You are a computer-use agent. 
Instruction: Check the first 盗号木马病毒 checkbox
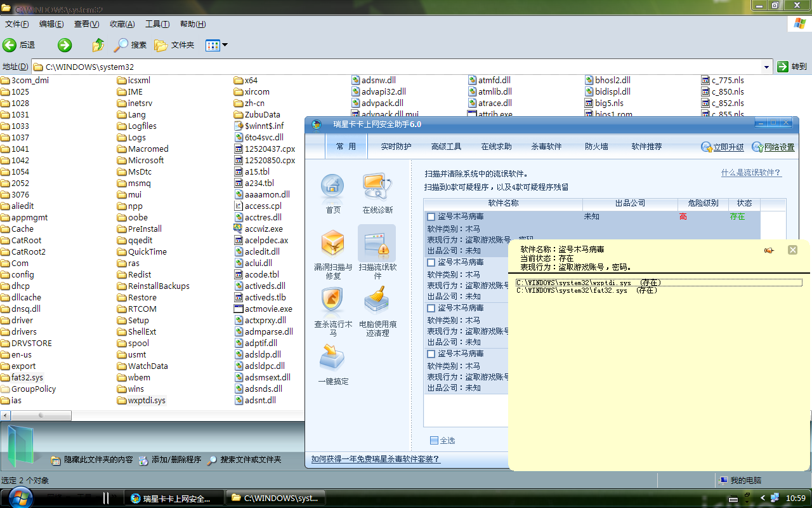(431, 217)
